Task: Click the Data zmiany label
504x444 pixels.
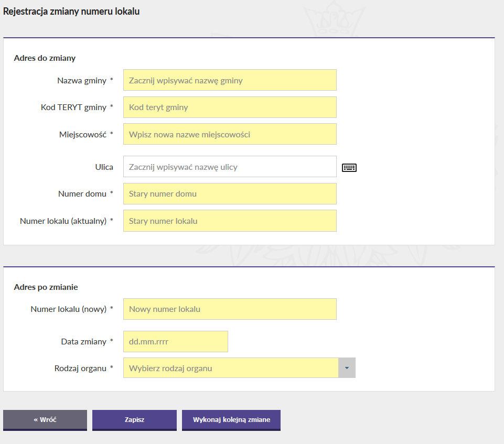Action: (83, 341)
